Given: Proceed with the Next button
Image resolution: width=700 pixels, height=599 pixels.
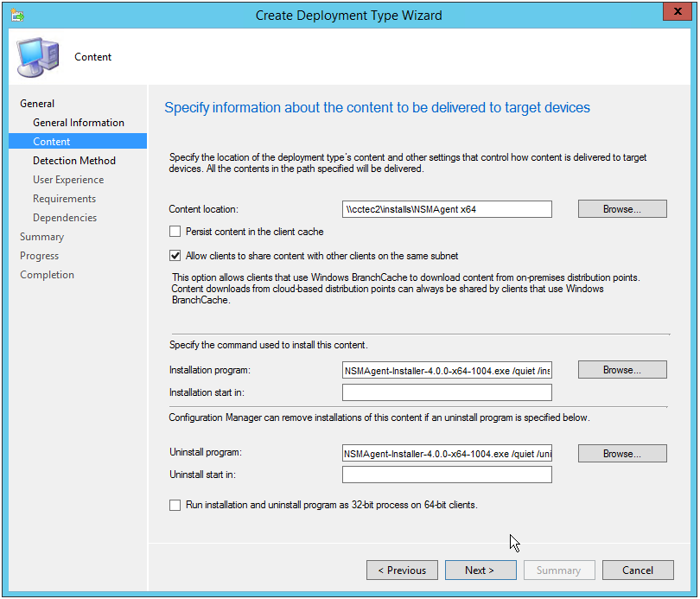Looking at the screenshot, I should (x=480, y=570).
